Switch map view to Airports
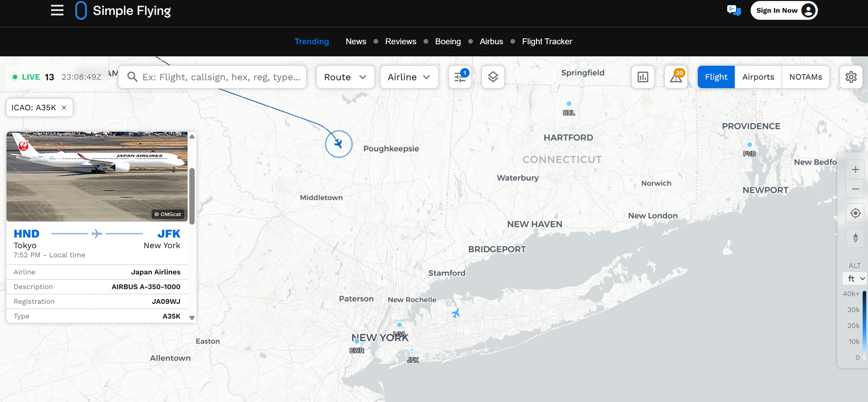The height and width of the screenshot is (402, 868). coord(758,77)
